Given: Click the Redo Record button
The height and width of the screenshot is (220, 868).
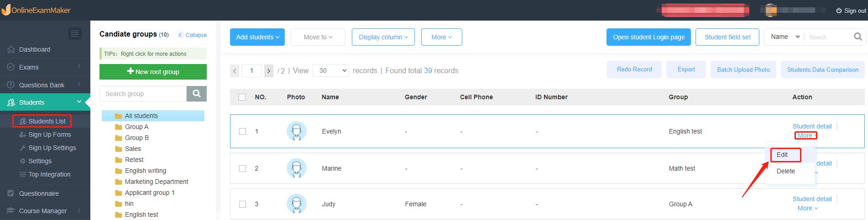Looking at the screenshot, I should [634, 70].
